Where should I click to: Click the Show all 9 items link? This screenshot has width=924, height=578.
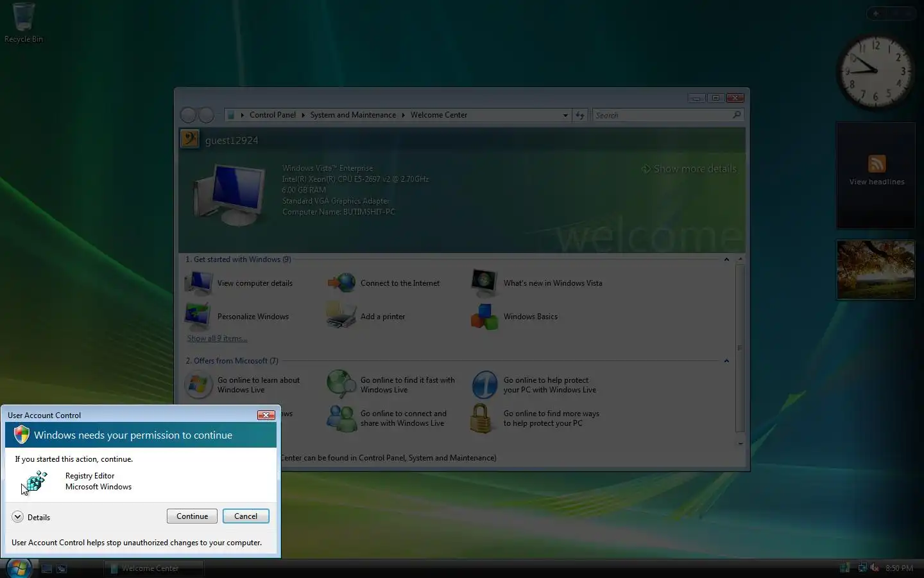pyautogui.click(x=217, y=338)
